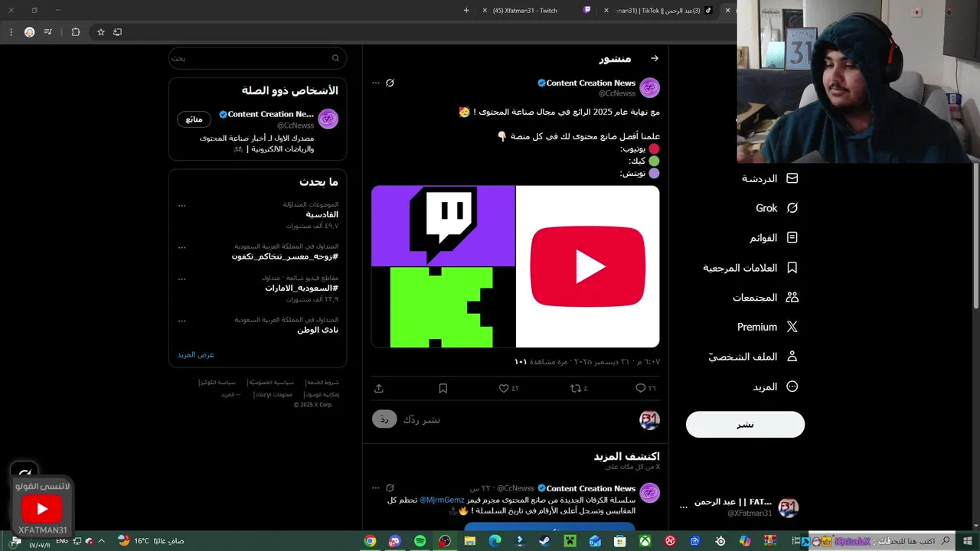
Task: Open the more (المزيد) circle icon
Action: pos(792,386)
